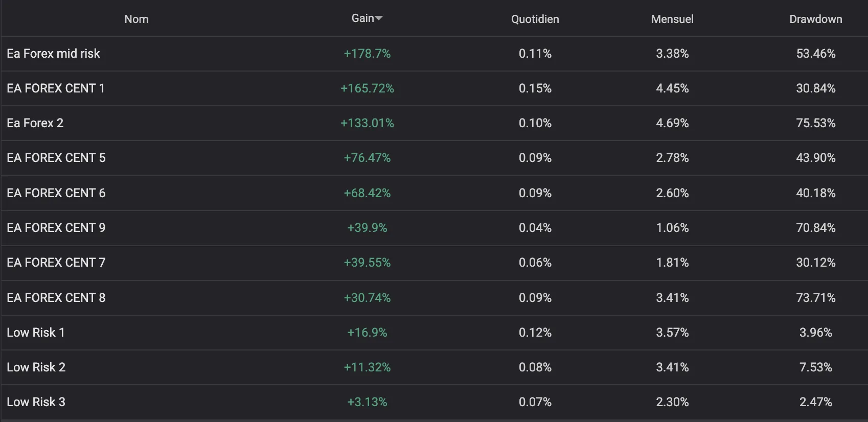
Task: Sort by the Drawdown column header
Action: [x=815, y=19]
